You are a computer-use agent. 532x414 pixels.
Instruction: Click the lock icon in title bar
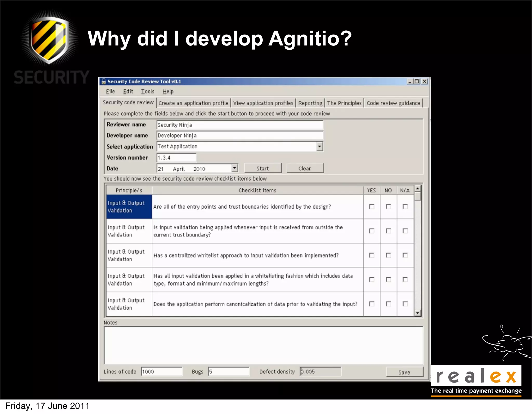pos(104,81)
